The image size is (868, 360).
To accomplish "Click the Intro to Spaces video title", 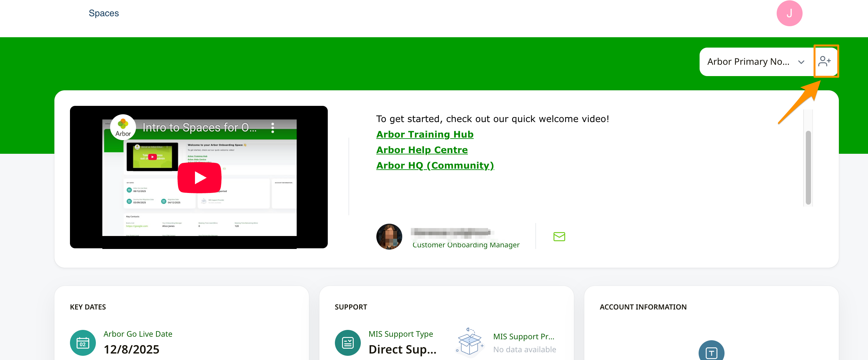I will tap(200, 128).
